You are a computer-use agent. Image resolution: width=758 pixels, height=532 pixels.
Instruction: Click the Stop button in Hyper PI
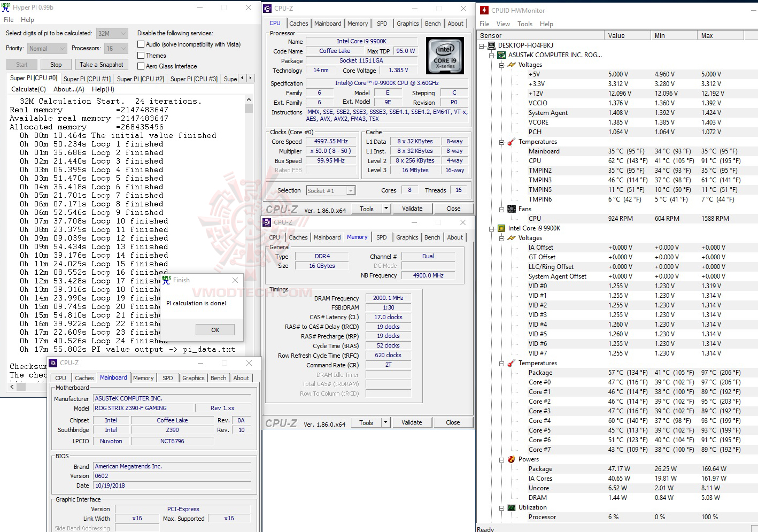click(56, 65)
